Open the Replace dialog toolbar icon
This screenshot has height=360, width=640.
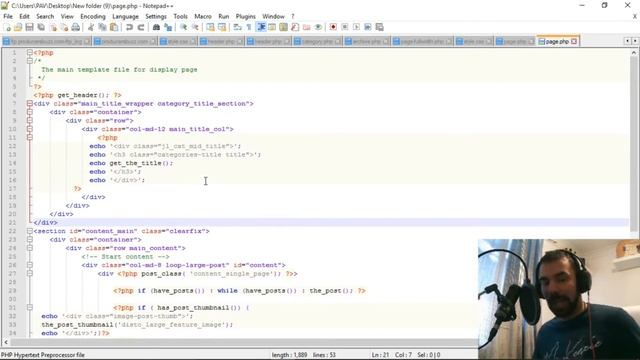click(x=168, y=27)
